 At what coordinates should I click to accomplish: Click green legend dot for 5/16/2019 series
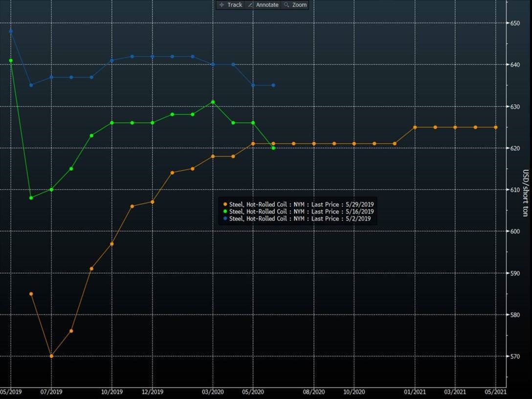click(x=225, y=212)
